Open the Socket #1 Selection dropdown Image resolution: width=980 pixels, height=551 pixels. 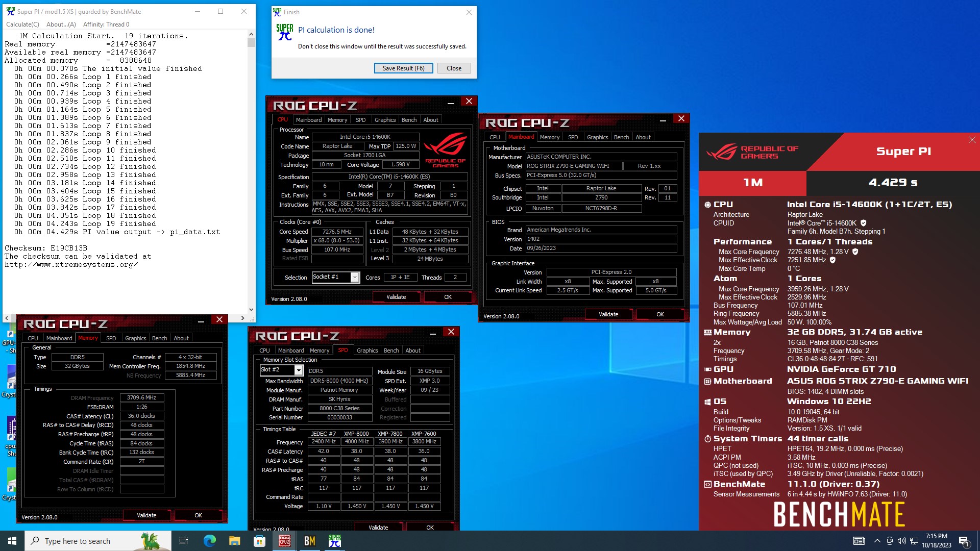coord(355,277)
